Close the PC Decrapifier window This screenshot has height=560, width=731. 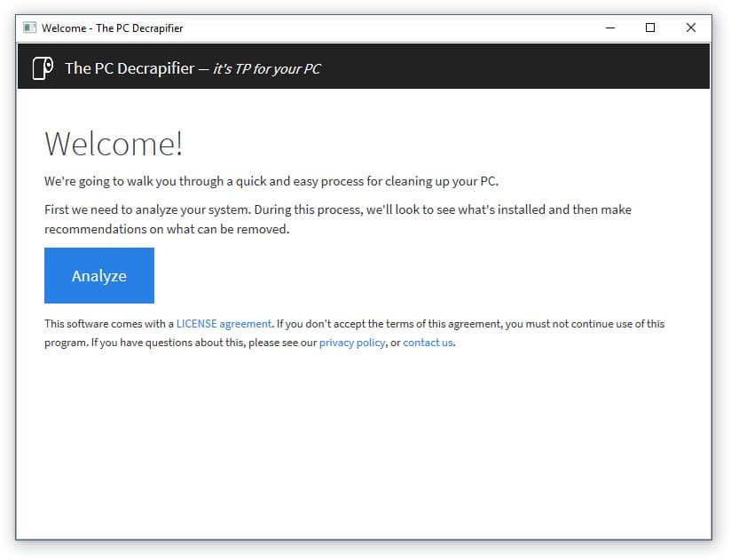(x=691, y=28)
